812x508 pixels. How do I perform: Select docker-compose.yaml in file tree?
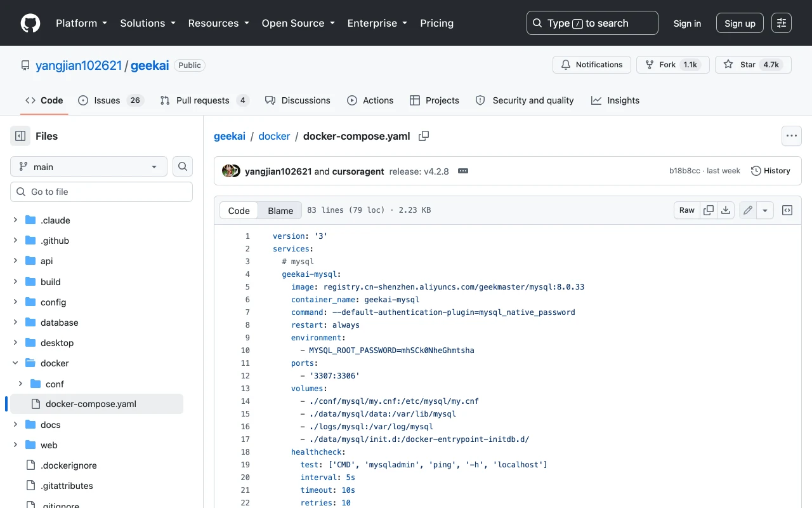click(x=96, y=404)
